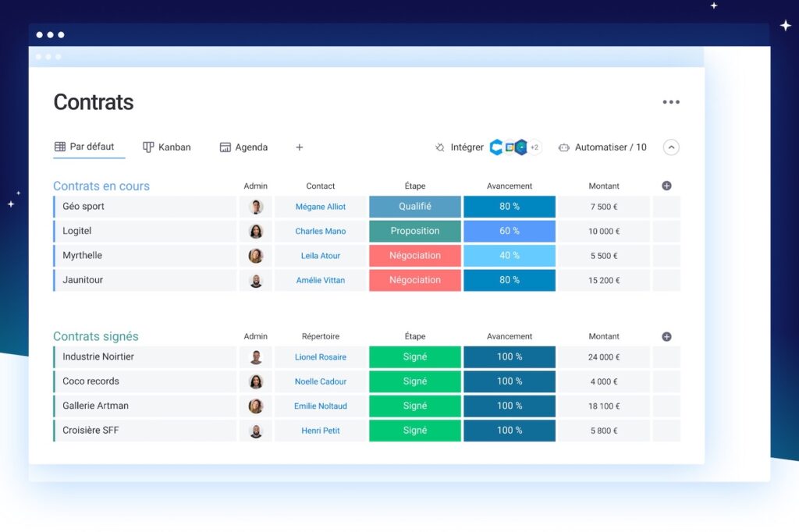Click the +2 integrations badge
Screen dimensions: 799x532
pyautogui.click(x=534, y=147)
